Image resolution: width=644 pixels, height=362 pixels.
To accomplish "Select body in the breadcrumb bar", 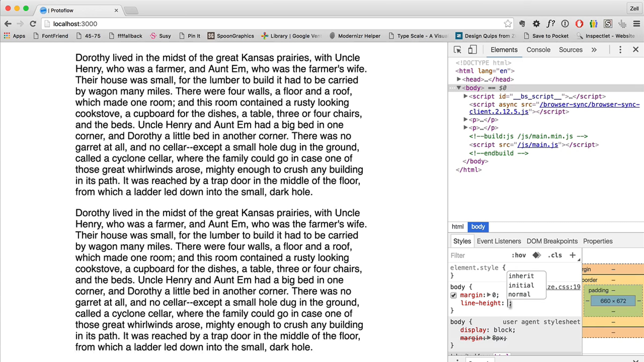I will pyautogui.click(x=478, y=227).
